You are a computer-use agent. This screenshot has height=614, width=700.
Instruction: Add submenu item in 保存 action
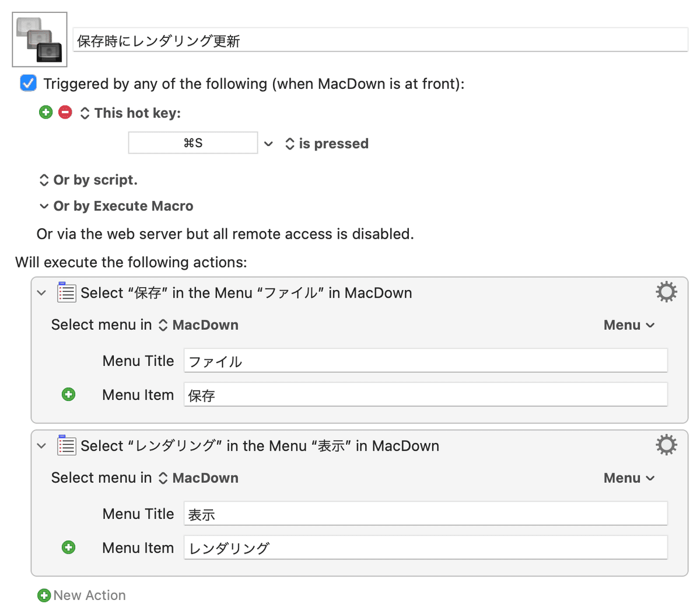point(68,395)
